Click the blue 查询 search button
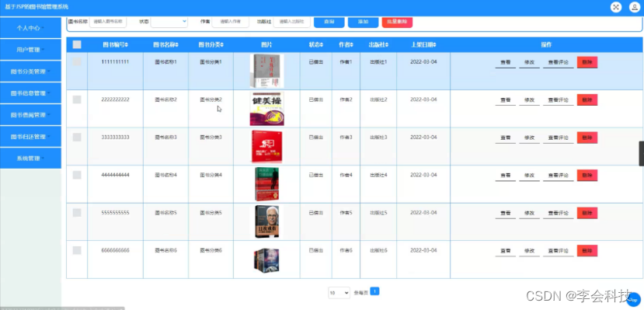The height and width of the screenshot is (310, 644). click(x=329, y=22)
